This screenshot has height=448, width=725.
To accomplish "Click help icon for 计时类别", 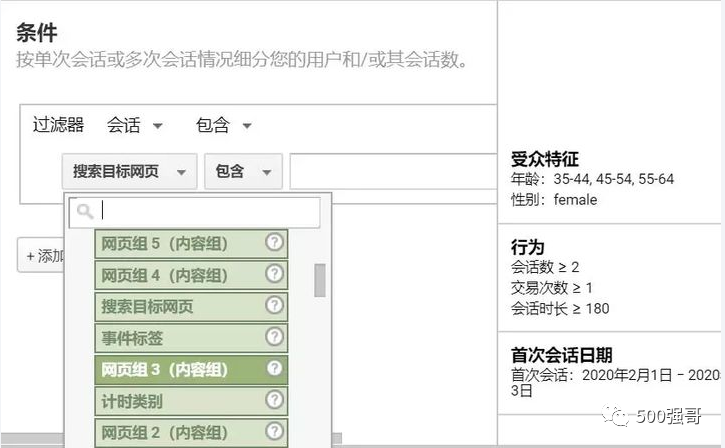I will (x=274, y=399).
